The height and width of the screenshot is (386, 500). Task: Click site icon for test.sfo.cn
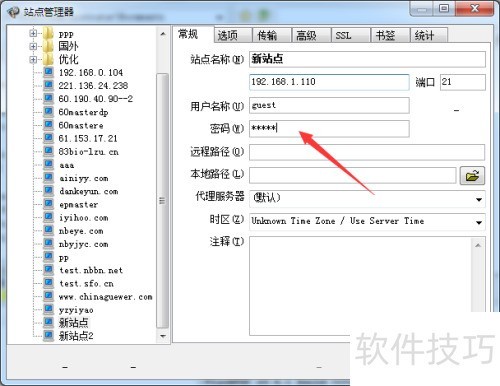[x=48, y=283]
